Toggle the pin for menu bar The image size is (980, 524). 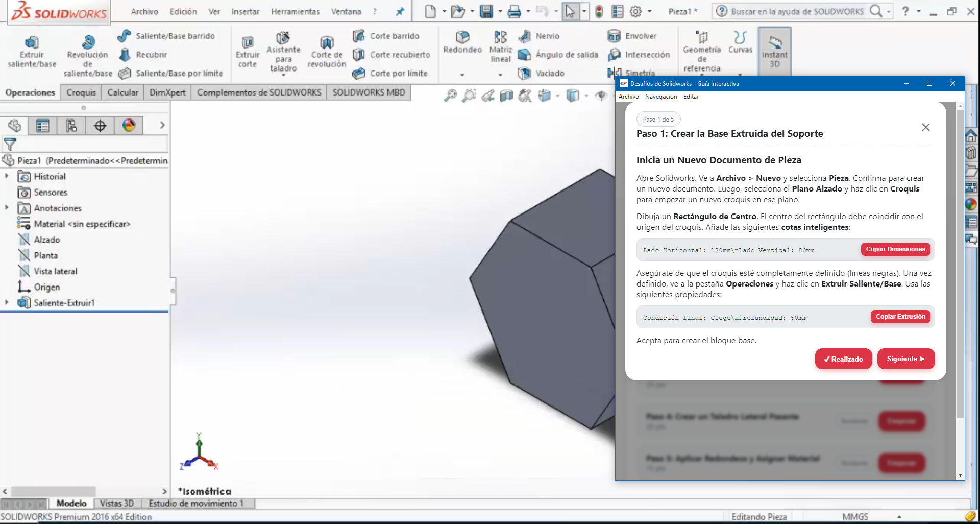[400, 11]
